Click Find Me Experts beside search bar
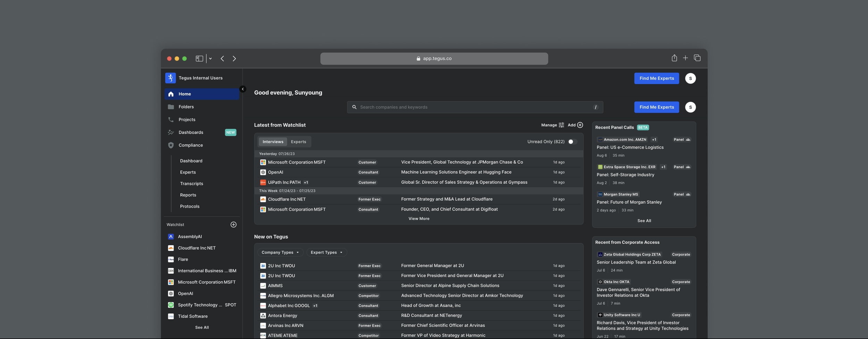 point(657,107)
